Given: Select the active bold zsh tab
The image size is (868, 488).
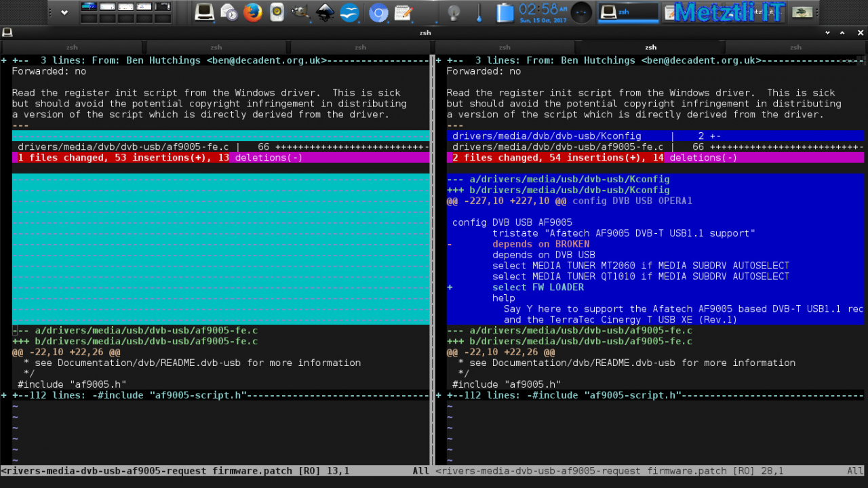Looking at the screenshot, I should [x=650, y=47].
